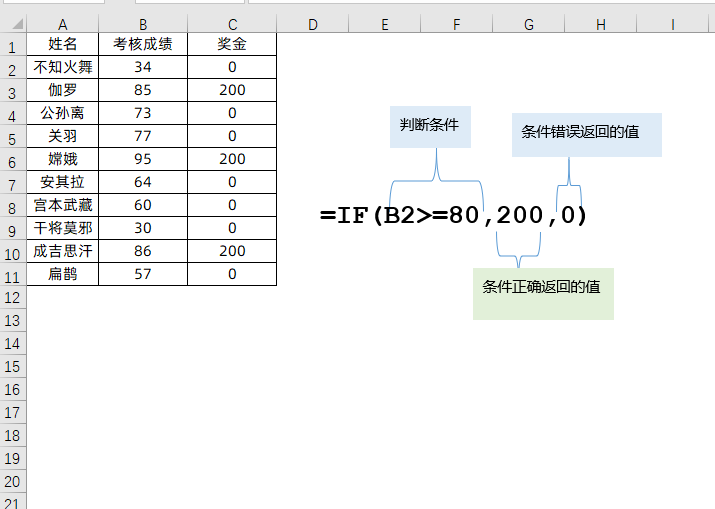Click the 姓名 header cell
This screenshot has height=509, width=715.
pyautogui.click(x=62, y=44)
